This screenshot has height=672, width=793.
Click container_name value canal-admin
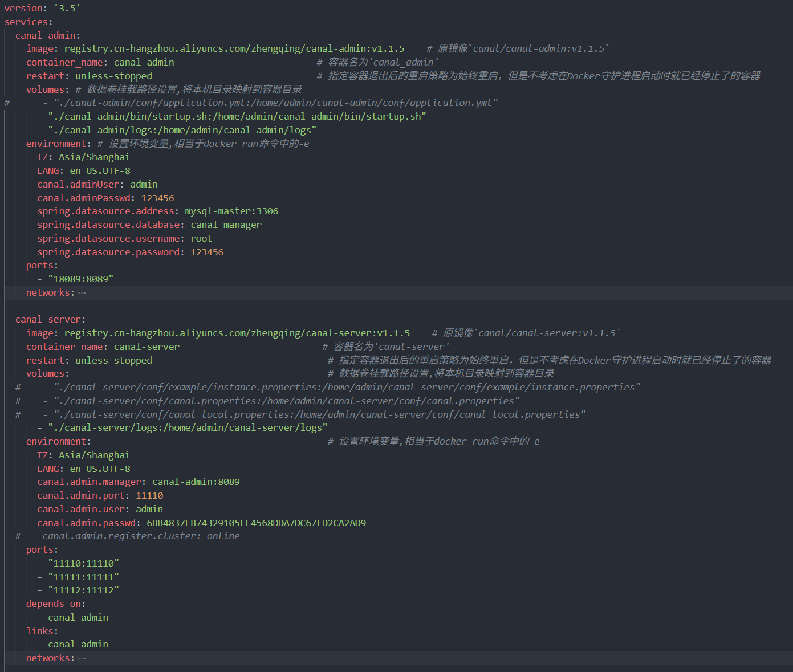[144, 63]
